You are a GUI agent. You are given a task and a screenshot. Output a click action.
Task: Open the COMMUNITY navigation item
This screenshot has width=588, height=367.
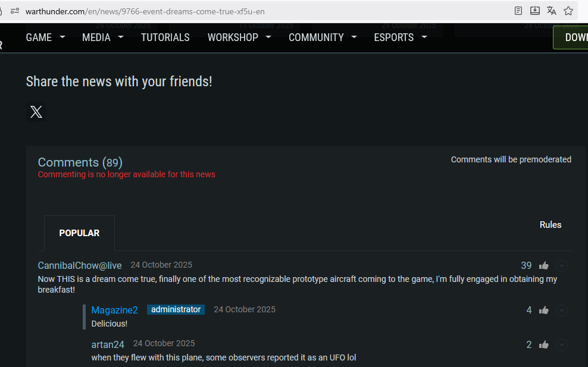316,37
